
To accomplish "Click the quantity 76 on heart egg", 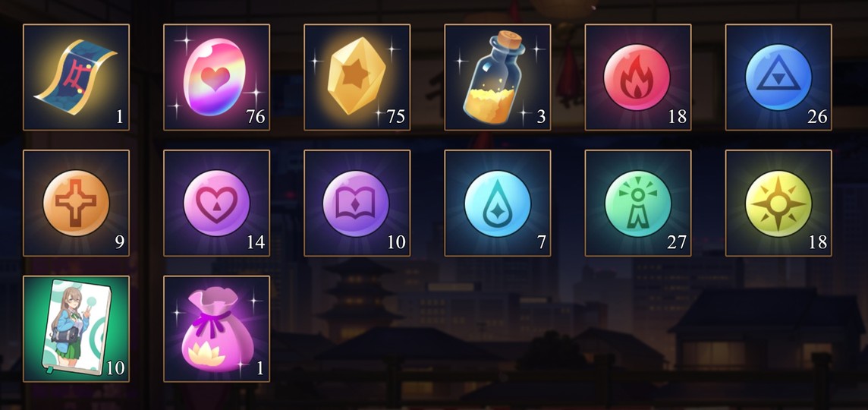I will (x=255, y=116).
